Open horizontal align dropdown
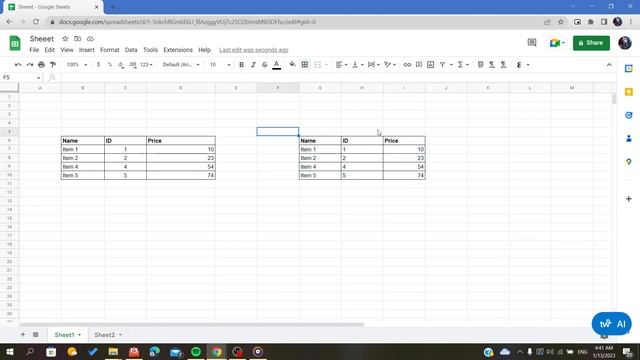The image size is (640, 360). pyautogui.click(x=341, y=64)
